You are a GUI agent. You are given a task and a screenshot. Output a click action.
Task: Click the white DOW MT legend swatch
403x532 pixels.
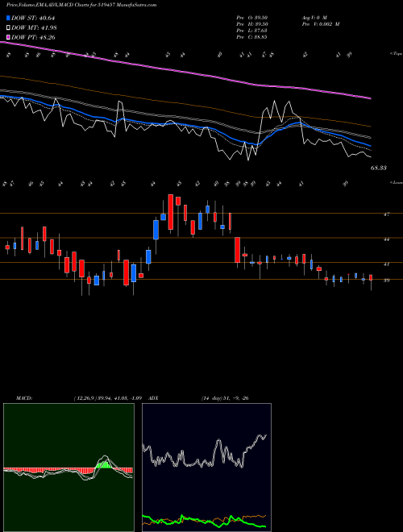click(x=9, y=28)
